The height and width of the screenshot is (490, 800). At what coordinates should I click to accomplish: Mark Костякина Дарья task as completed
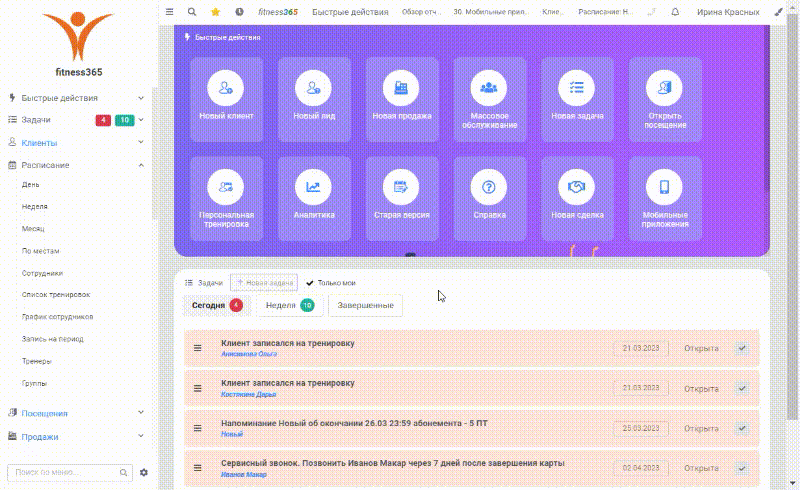click(x=742, y=388)
